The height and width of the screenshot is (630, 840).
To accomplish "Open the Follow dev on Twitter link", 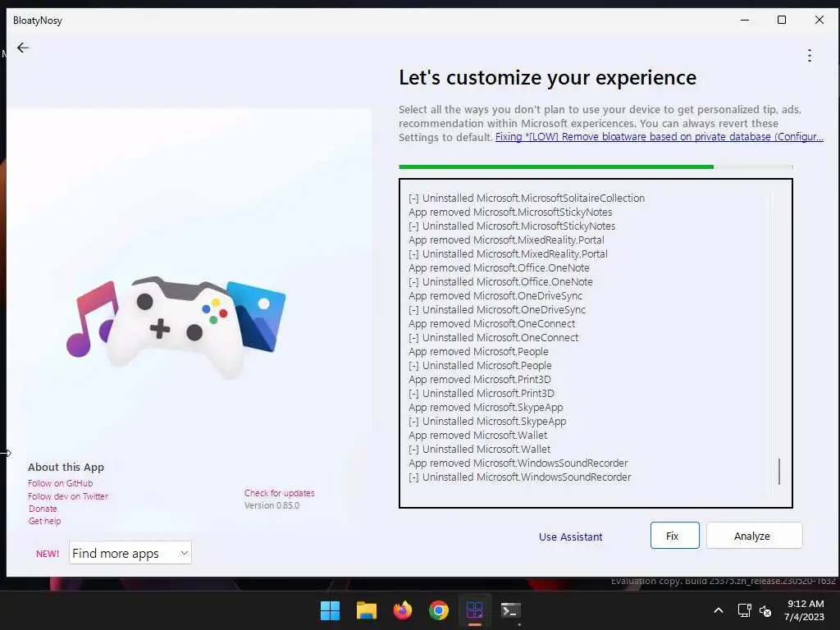I will pyautogui.click(x=67, y=496).
